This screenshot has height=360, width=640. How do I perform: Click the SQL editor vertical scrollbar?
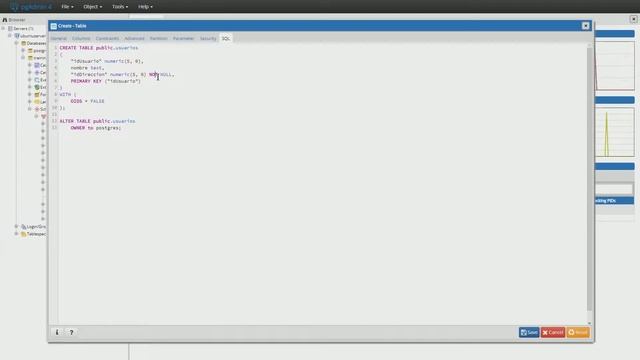[x=589, y=179]
